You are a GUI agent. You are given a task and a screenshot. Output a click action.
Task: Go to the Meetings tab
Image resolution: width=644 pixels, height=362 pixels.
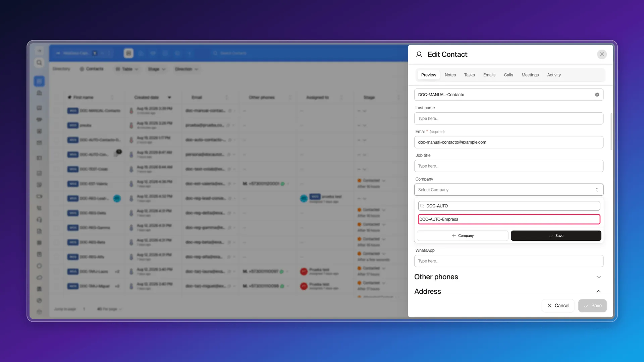[530, 75]
